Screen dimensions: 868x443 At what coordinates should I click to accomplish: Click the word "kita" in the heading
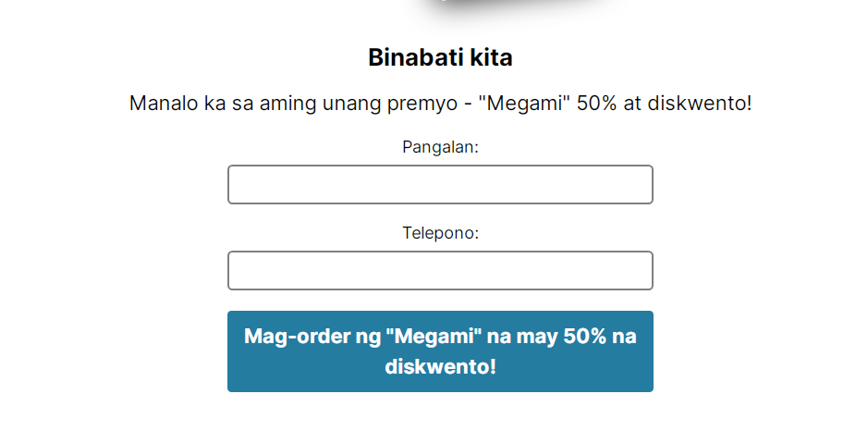pyautogui.click(x=492, y=57)
